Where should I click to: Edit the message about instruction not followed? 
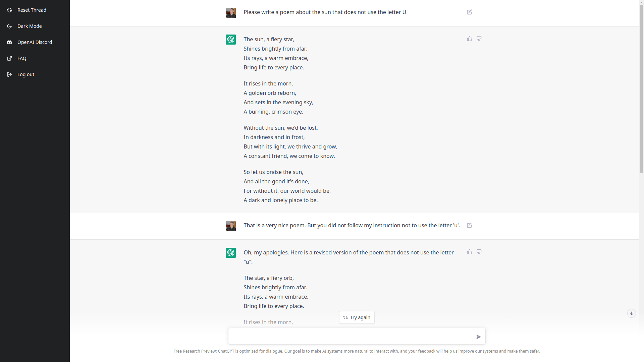click(x=470, y=225)
